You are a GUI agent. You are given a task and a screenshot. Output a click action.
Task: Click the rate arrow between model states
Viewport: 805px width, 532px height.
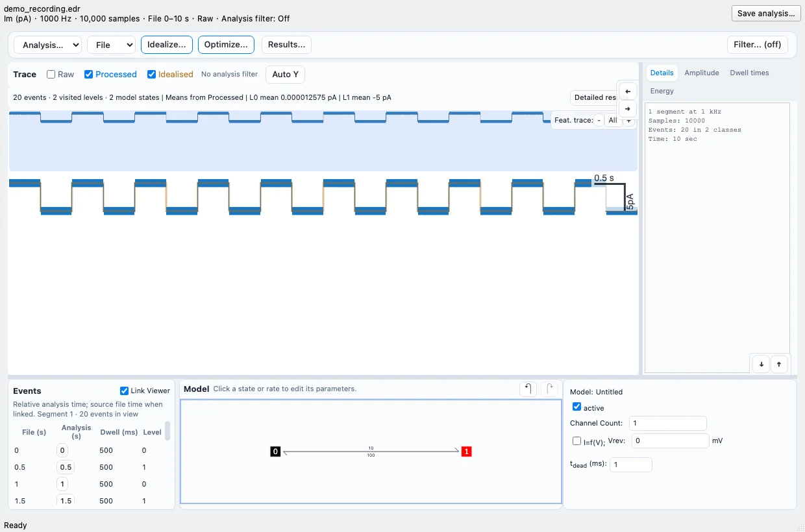coord(371,452)
